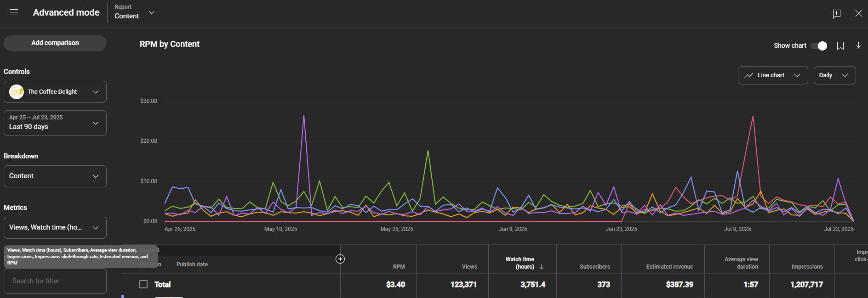Save the report with the bookmark icon

point(840,46)
